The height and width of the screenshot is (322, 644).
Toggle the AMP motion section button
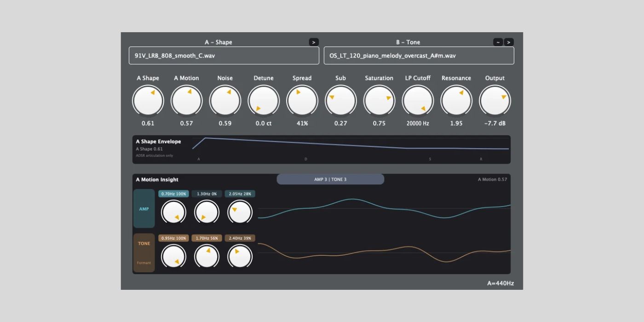144,209
